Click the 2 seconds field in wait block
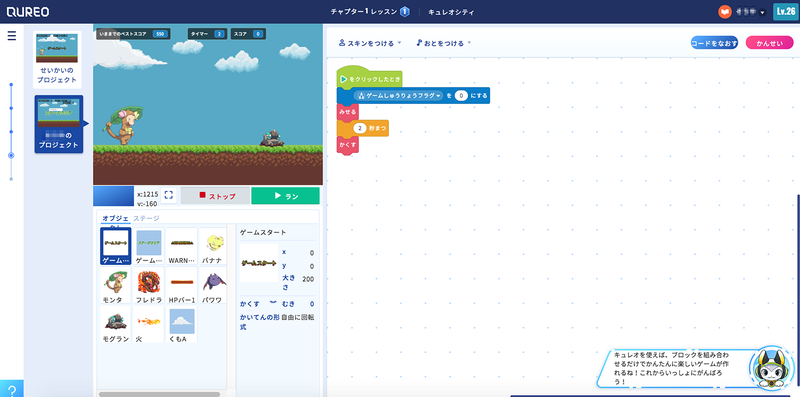This screenshot has width=800, height=397. coord(360,129)
